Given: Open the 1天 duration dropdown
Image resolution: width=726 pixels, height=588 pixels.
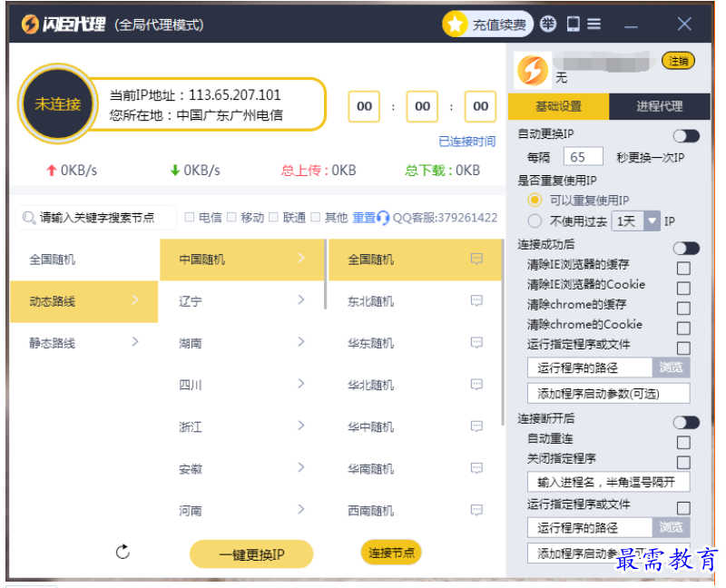Looking at the screenshot, I should 652,220.
